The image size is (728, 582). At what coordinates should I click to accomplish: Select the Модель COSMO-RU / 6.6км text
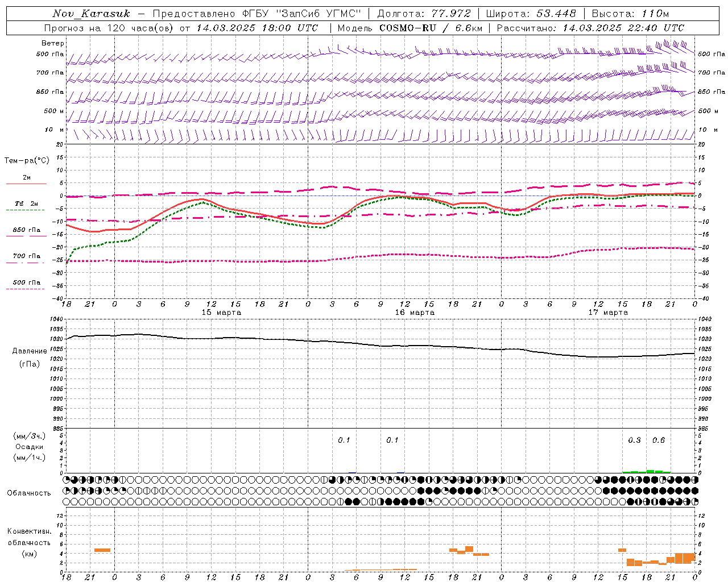(x=409, y=28)
